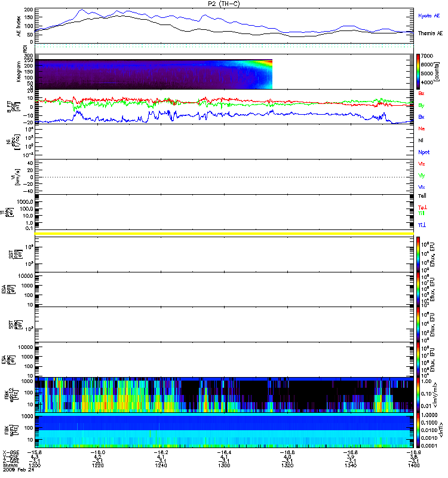The height and width of the screenshot is (478, 448).
Task: Click the X-GSE value -16.9
Action: pos(413,453)
